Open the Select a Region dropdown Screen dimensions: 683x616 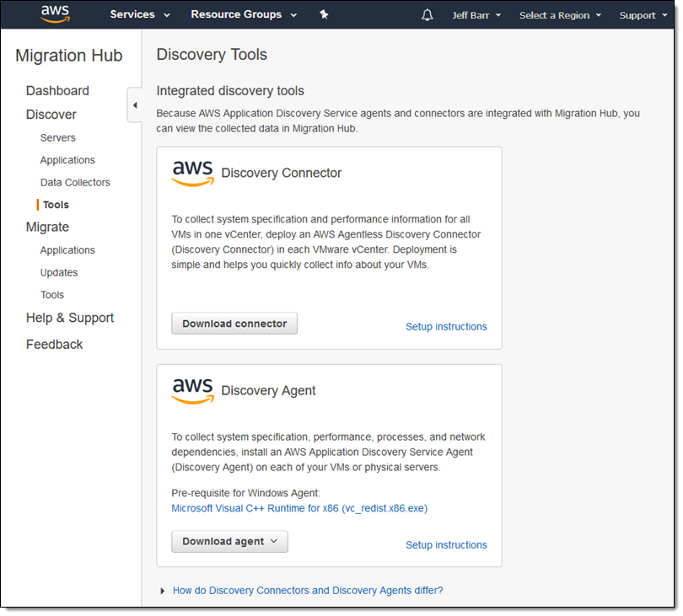560,15
